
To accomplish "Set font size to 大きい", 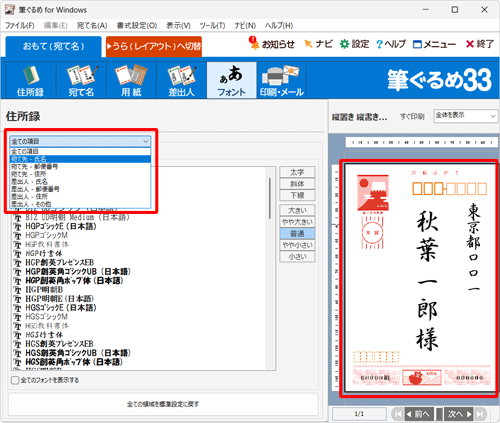I will click(297, 210).
